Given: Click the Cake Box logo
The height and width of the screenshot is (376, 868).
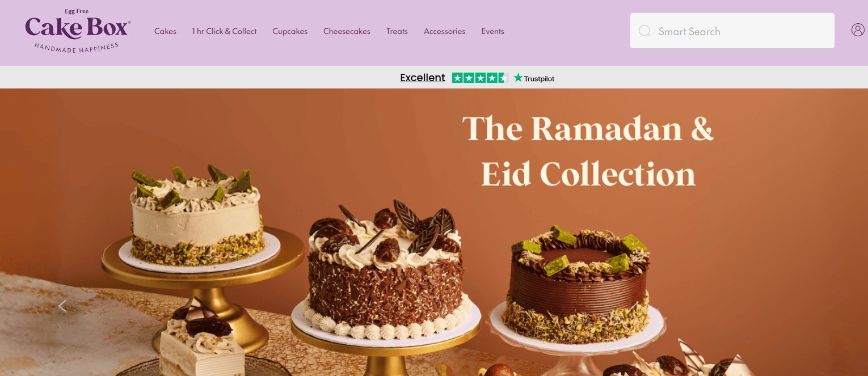Looking at the screenshot, I should [x=78, y=31].
